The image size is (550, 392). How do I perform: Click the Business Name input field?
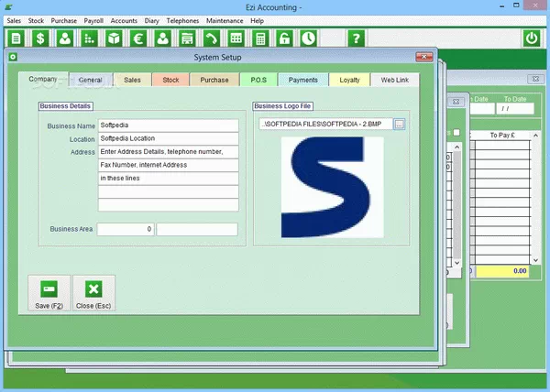click(167, 125)
